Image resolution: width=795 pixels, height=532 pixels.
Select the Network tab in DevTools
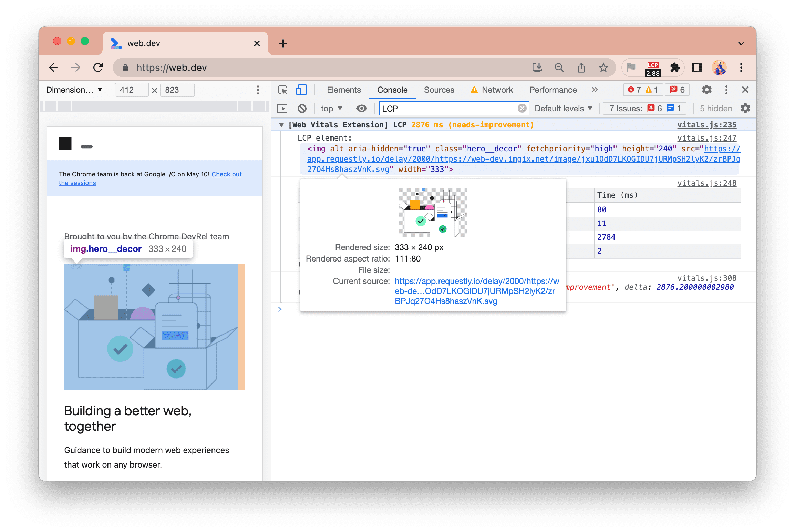497,90
